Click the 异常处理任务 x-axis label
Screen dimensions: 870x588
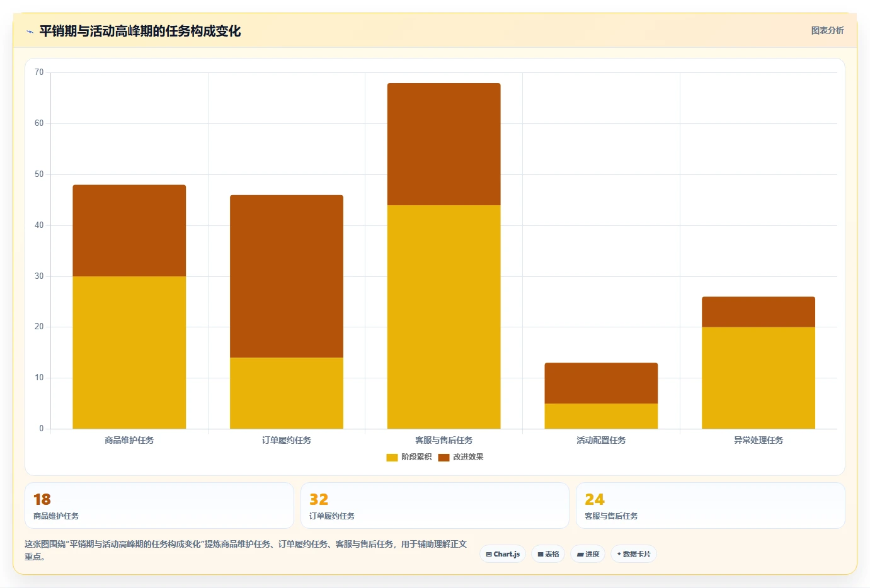click(x=758, y=440)
